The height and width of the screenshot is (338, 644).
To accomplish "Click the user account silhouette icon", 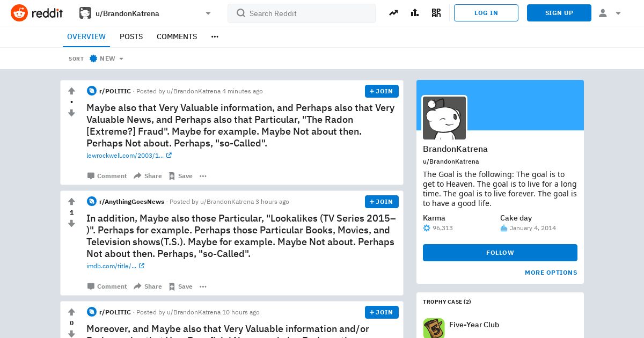I will click(603, 13).
